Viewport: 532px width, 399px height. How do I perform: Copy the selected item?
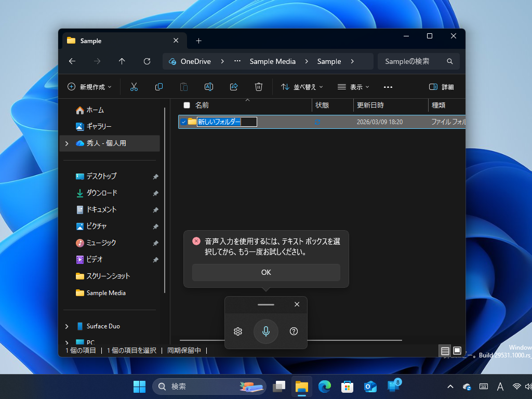pyautogui.click(x=159, y=87)
